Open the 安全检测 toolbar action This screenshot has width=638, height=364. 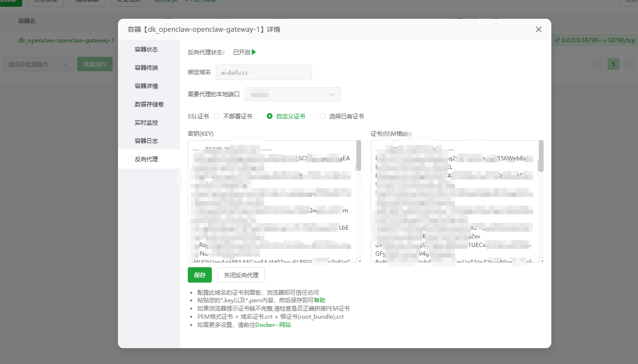coord(128,2)
